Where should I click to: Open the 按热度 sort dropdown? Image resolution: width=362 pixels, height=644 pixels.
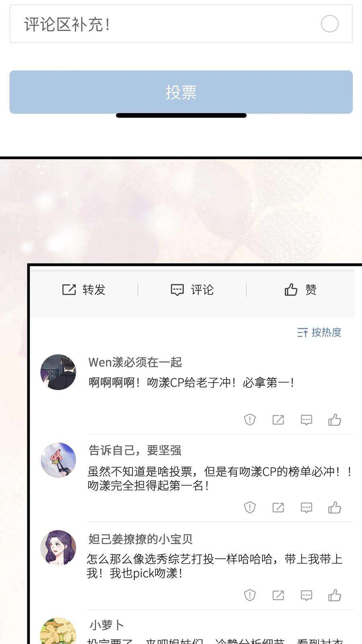click(319, 332)
